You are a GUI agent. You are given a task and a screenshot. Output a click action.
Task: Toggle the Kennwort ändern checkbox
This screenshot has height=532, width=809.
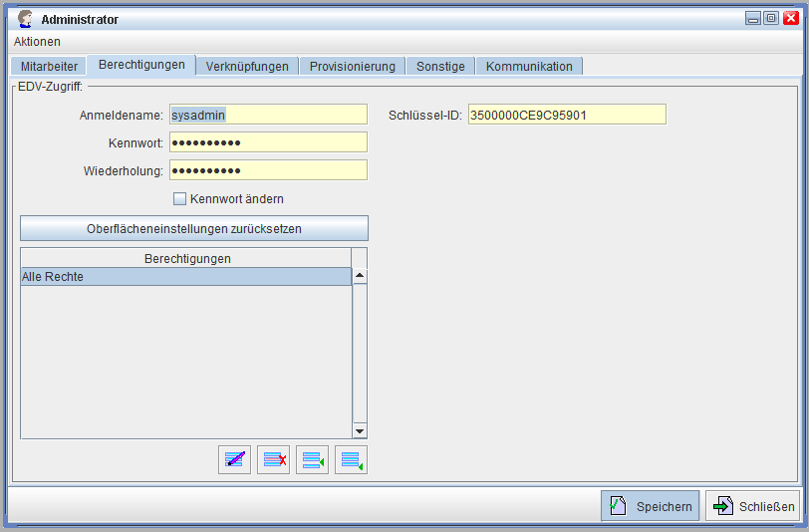(180, 198)
